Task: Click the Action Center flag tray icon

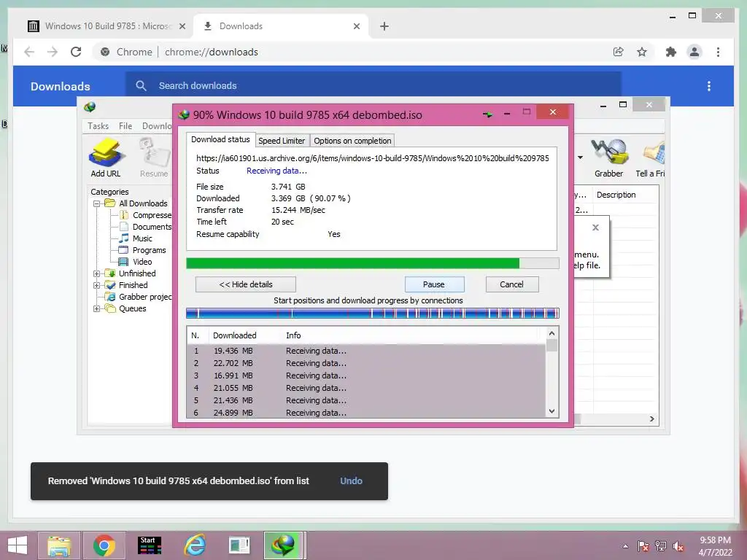Action: coord(643,545)
